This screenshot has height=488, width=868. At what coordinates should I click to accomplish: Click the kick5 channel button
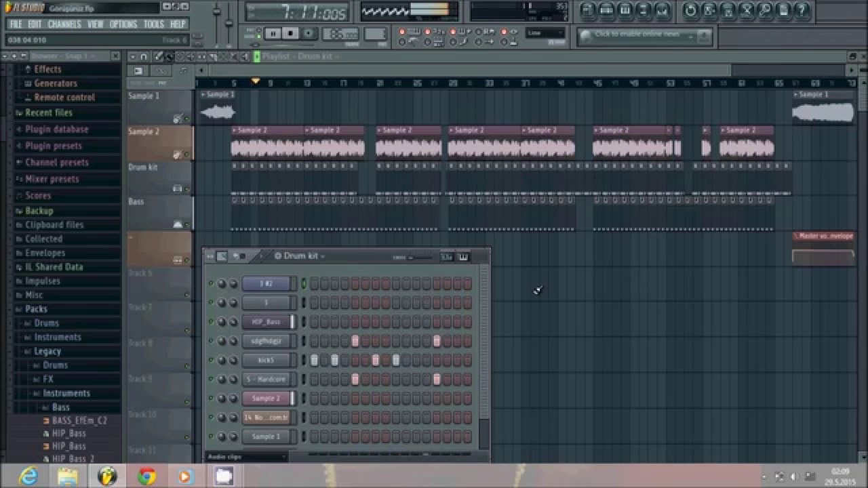pos(267,360)
